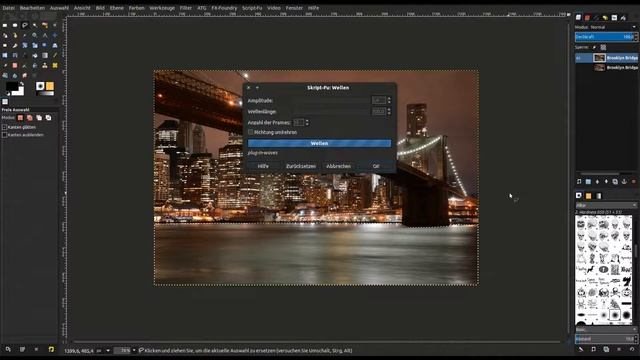This screenshot has height=360, width=640.
Task: Delete the selected layer
Action: [633, 182]
